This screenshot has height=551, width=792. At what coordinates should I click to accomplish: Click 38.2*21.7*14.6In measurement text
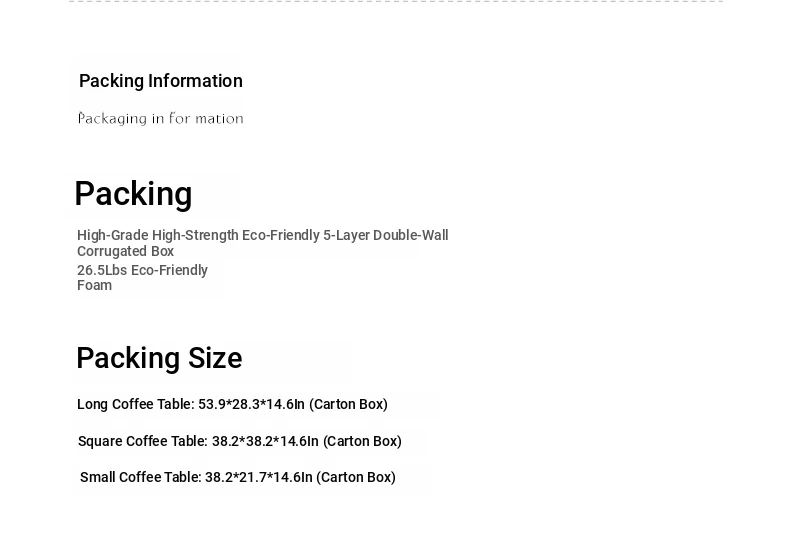[259, 477]
